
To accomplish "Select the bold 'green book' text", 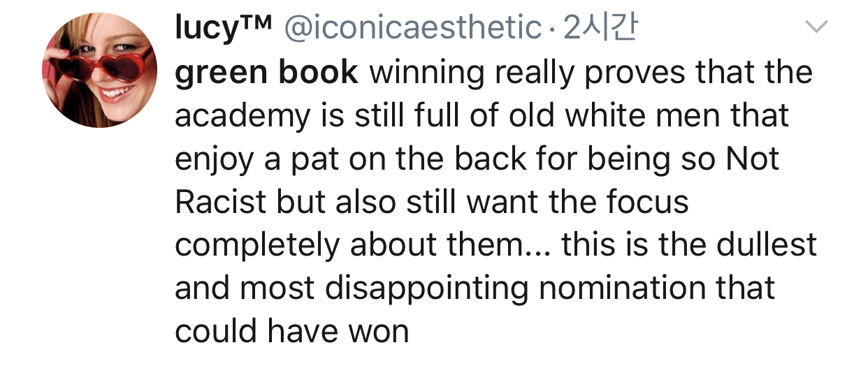I will tap(266, 72).
